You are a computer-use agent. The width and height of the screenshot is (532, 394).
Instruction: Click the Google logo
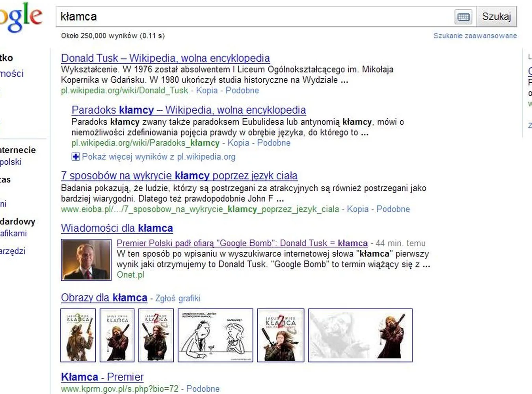20,17
